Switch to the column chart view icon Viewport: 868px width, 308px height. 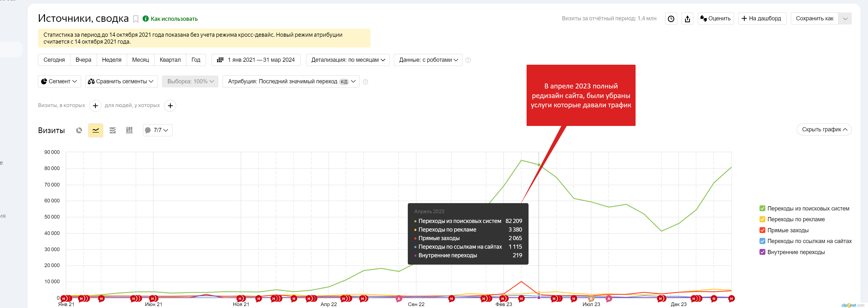(x=129, y=130)
